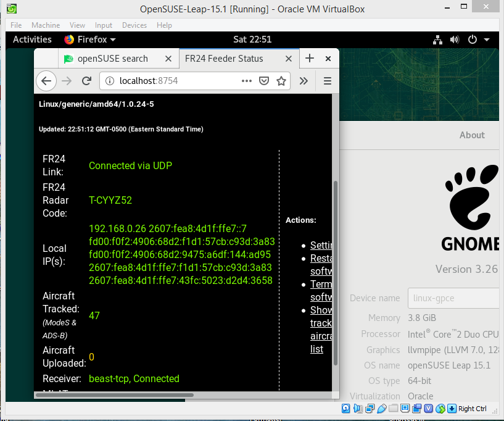
Task: Click the radar code T-CYYZ52
Action: click(x=110, y=200)
